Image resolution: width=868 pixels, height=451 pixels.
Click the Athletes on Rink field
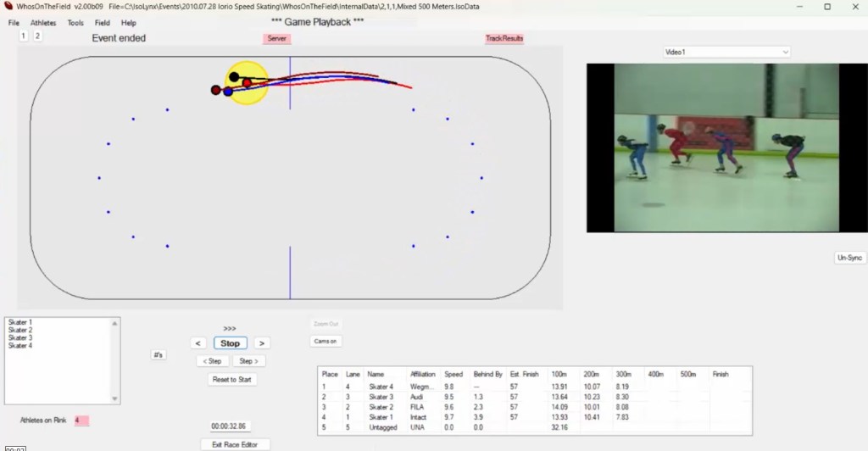(81, 420)
